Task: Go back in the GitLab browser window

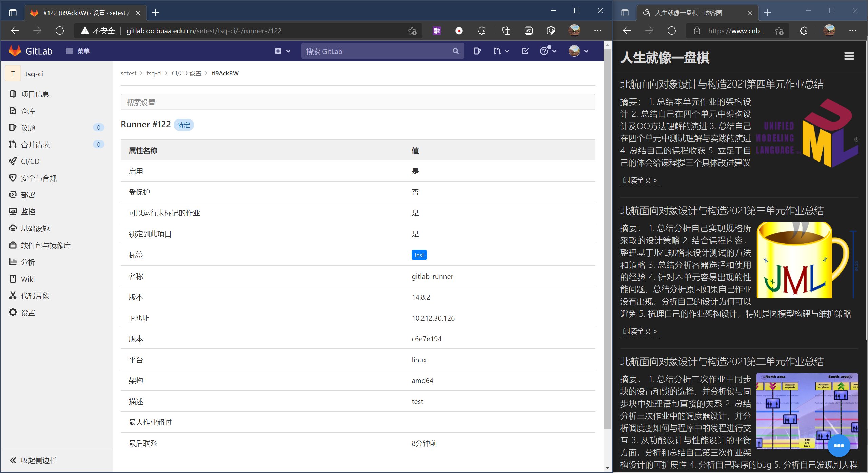Action: [15, 31]
